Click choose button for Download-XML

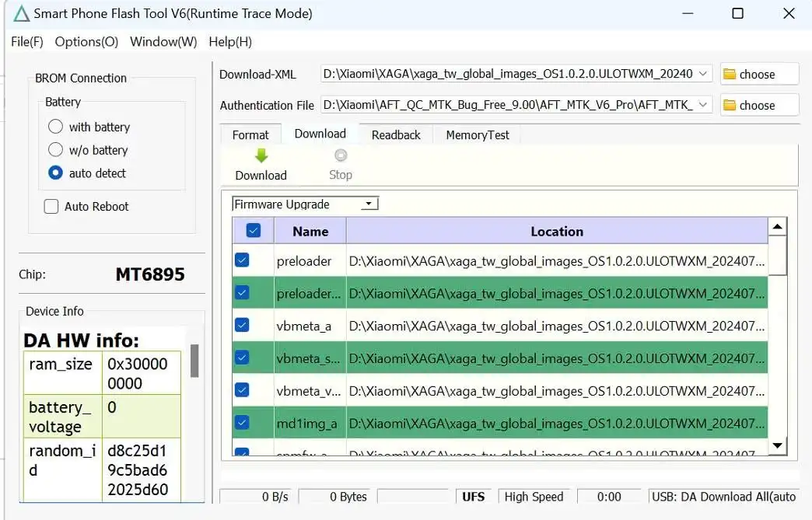(x=759, y=74)
